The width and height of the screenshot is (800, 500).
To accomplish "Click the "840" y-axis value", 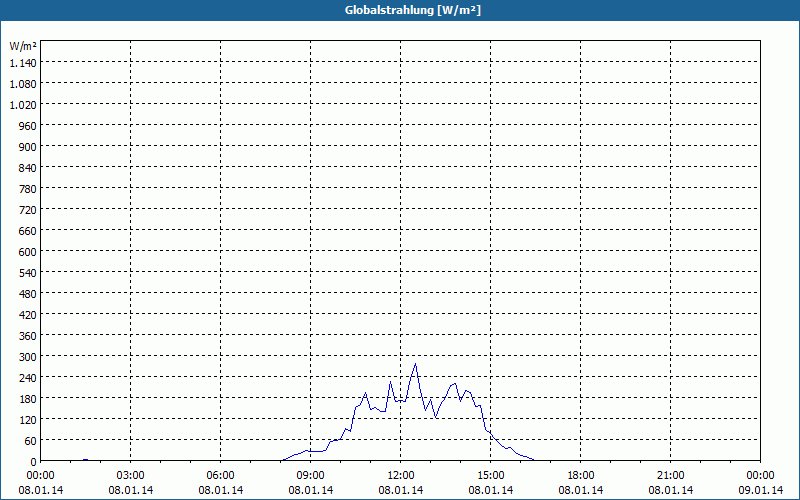I will pyautogui.click(x=28, y=168).
